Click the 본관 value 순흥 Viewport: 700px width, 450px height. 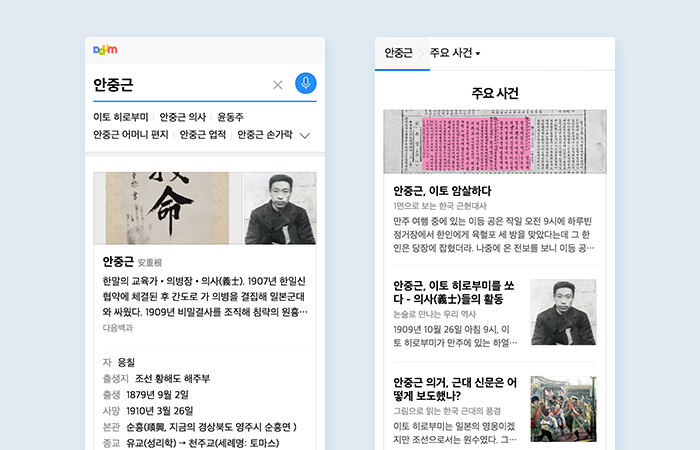click(x=211, y=427)
